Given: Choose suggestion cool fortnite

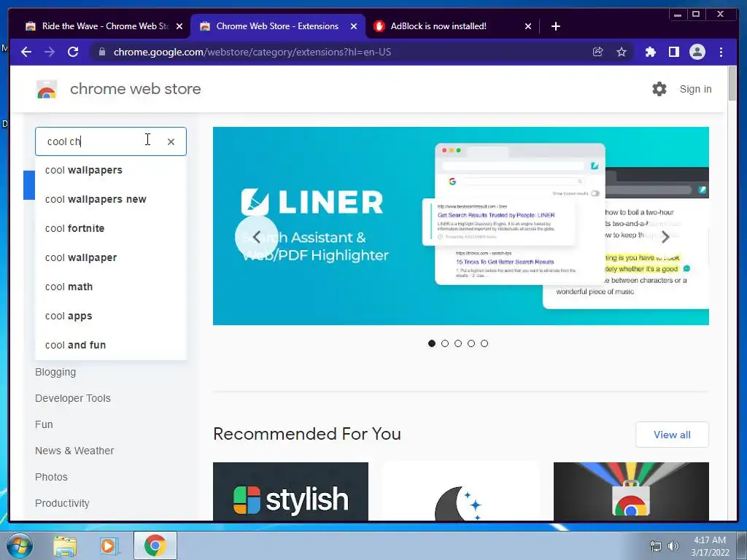Looking at the screenshot, I should click(x=111, y=228).
